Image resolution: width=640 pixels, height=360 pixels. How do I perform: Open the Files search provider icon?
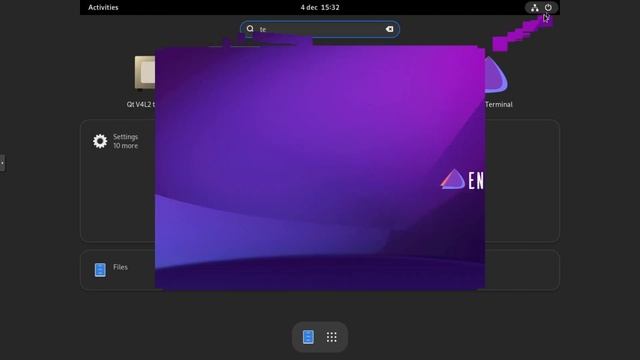click(x=100, y=270)
